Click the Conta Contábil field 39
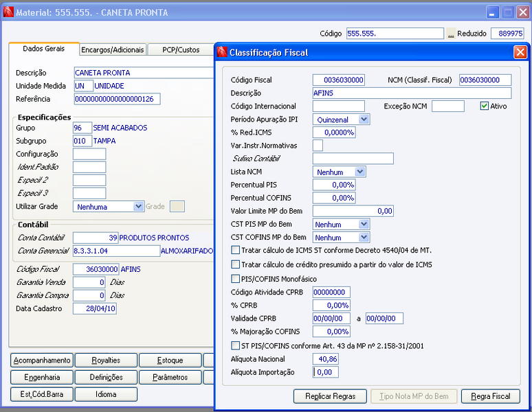Screen dimensions: 532x412 click(x=96, y=238)
